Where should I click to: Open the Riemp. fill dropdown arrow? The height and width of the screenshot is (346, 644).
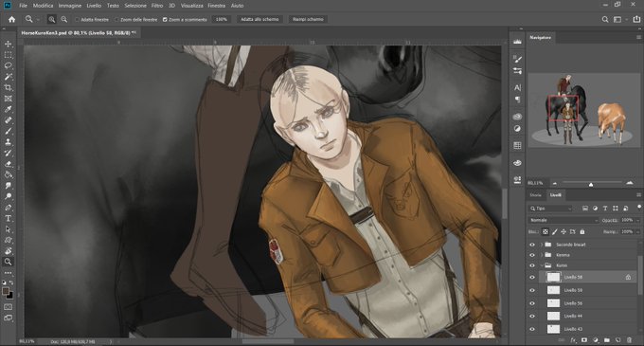coord(637,231)
